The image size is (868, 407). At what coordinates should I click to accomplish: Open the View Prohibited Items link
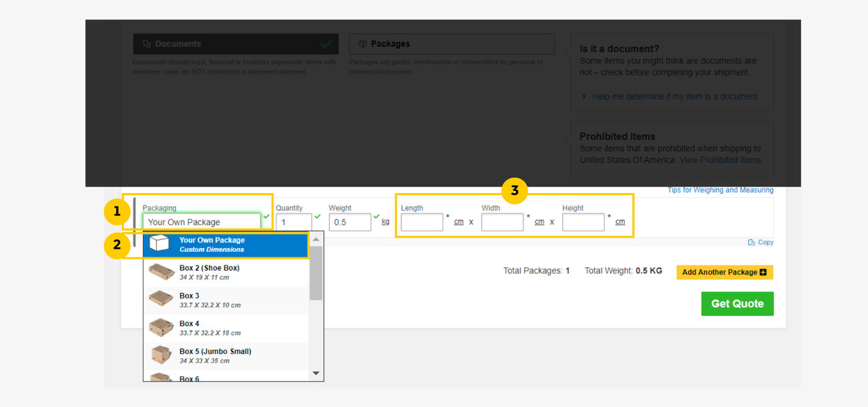[x=720, y=160]
